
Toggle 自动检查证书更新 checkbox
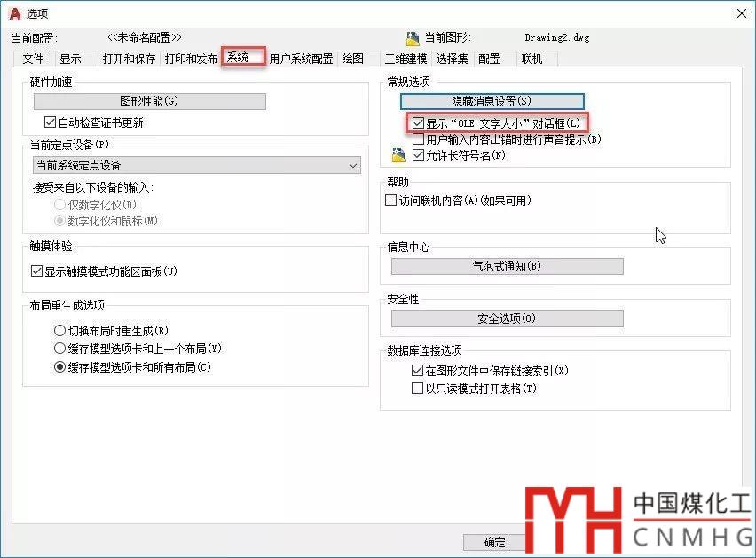[x=50, y=122]
